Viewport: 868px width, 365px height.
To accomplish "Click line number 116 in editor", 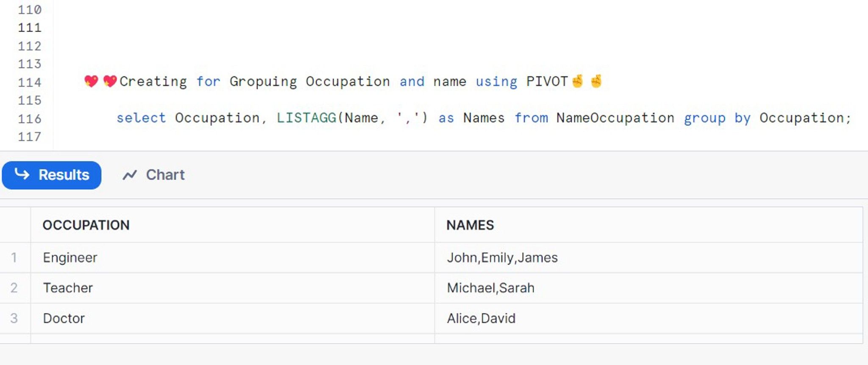I will pos(30,119).
